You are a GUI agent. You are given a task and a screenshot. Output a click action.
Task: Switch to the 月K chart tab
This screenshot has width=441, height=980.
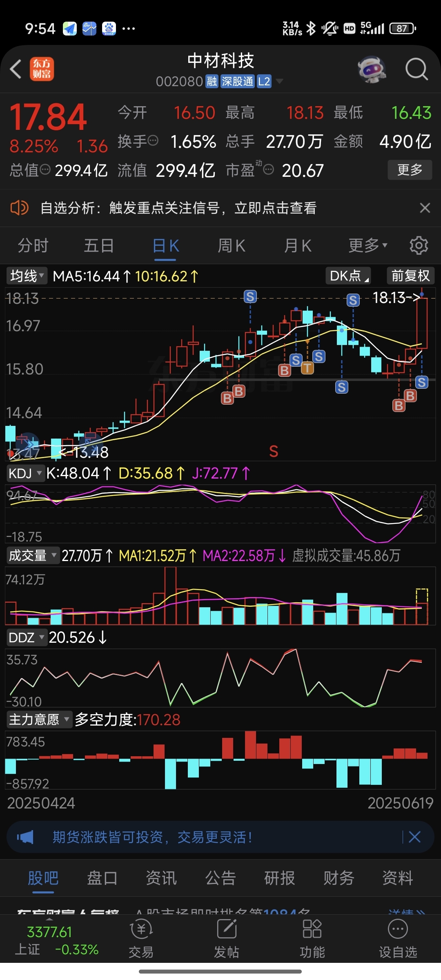298,245
